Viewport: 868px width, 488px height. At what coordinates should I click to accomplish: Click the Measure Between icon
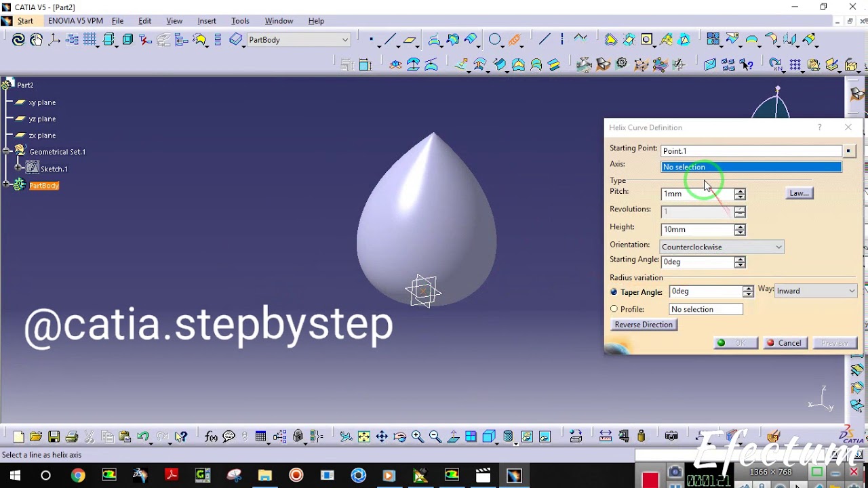606,436
